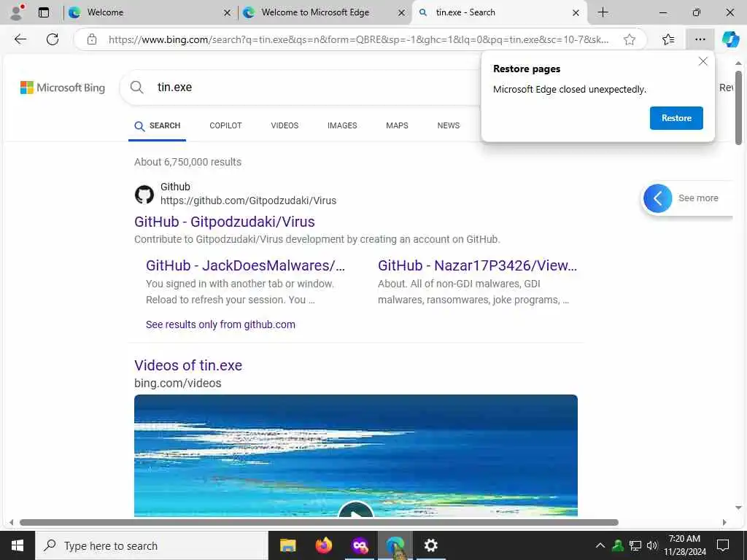747x560 pixels.
Task: Add this page to favorites star
Action: tap(630, 39)
